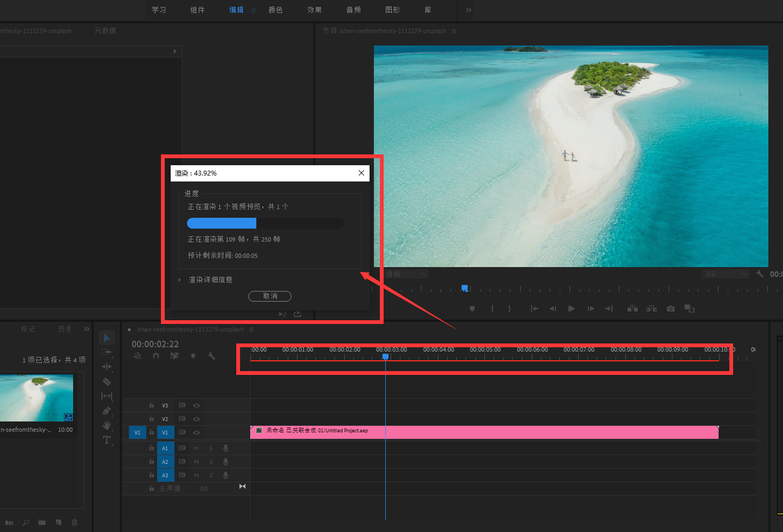The height and width of the screenshot is (532, 783).
Task: Select the Razor tool in the toolbar
Action: 107,381
